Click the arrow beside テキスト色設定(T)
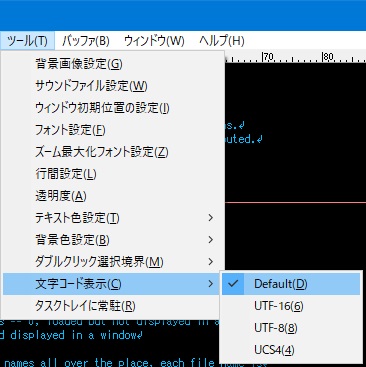366x367 pixels. pos(210,218)
